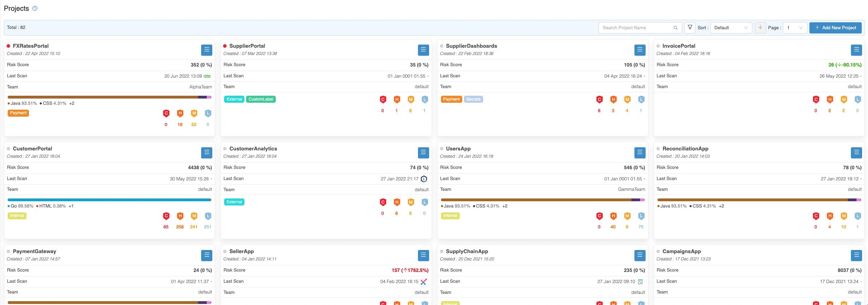Viewport: 868px width, 305px height.
Task: Open the Page number dropdown
Action: 795,28
